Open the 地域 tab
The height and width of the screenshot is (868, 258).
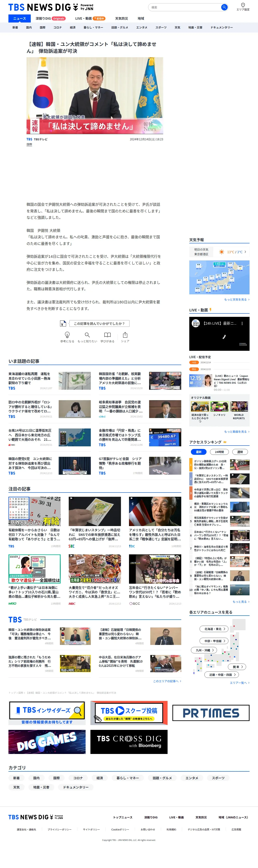pos(141,18)
